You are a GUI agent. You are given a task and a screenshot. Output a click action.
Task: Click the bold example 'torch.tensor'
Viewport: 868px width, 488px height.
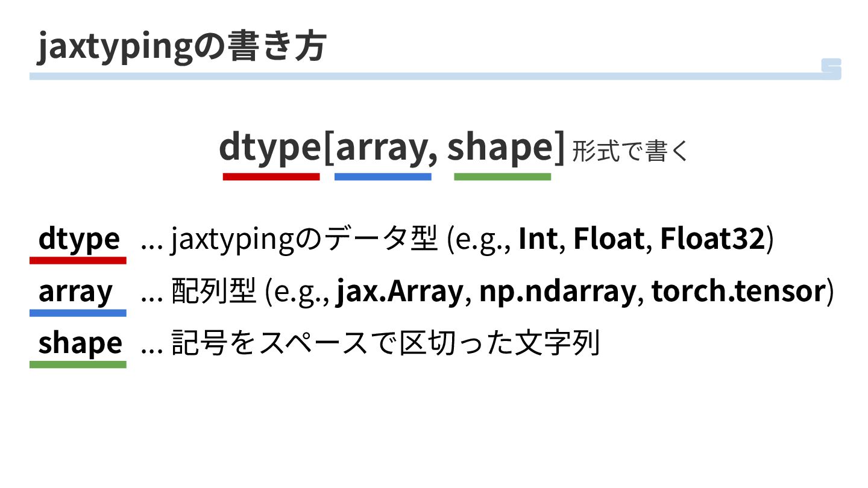click(738, 292)
